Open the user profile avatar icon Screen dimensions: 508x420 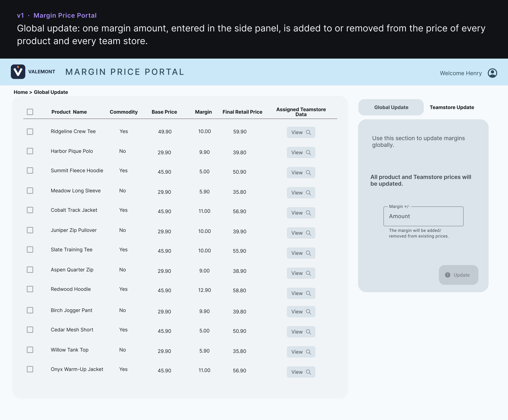492,73
